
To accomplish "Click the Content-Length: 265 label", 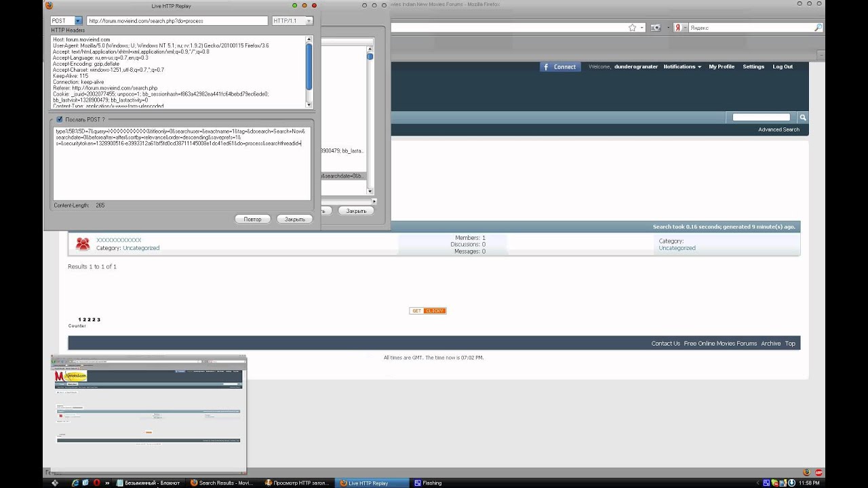I will pyautogui.click(x=79, y=205).
